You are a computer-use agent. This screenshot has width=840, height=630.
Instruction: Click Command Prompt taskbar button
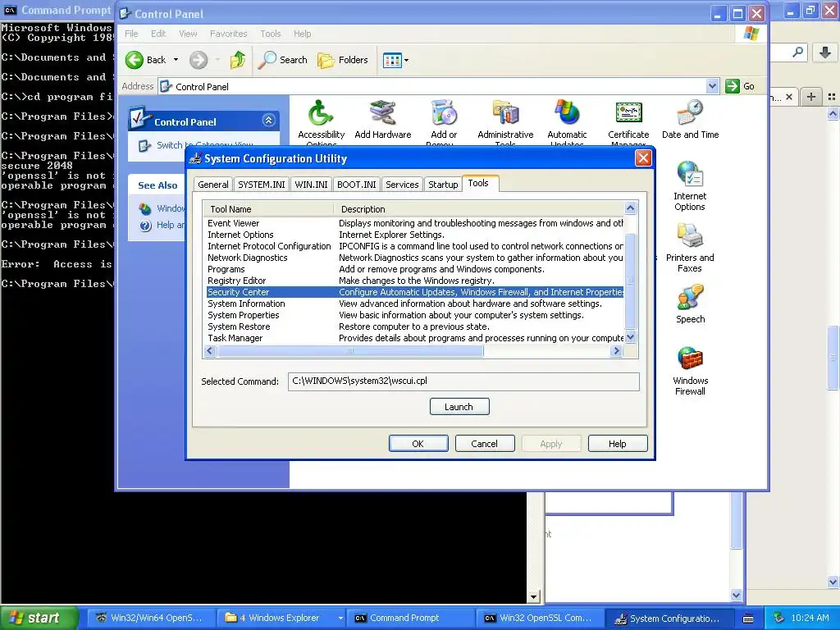(410, 618)
